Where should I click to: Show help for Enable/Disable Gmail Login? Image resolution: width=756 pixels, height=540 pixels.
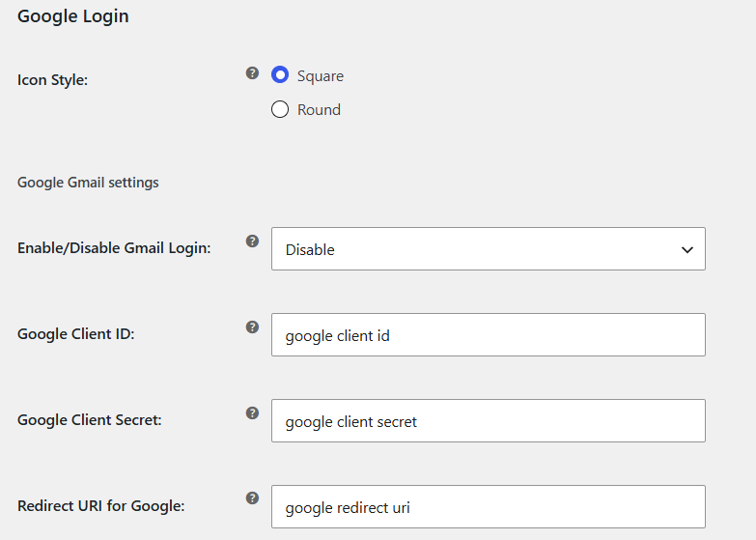tap(252, 242)
